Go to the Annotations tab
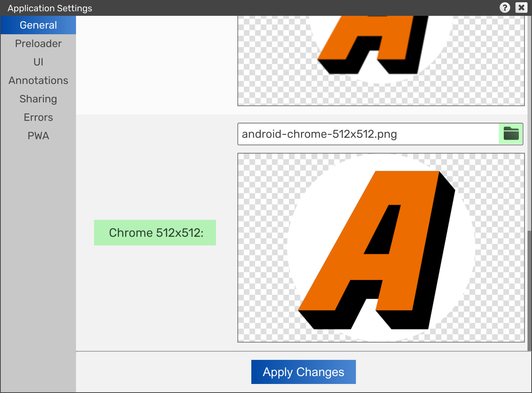The height and width of the screenshot is (393, 532). pyautogui.click(x=38, y=81)
